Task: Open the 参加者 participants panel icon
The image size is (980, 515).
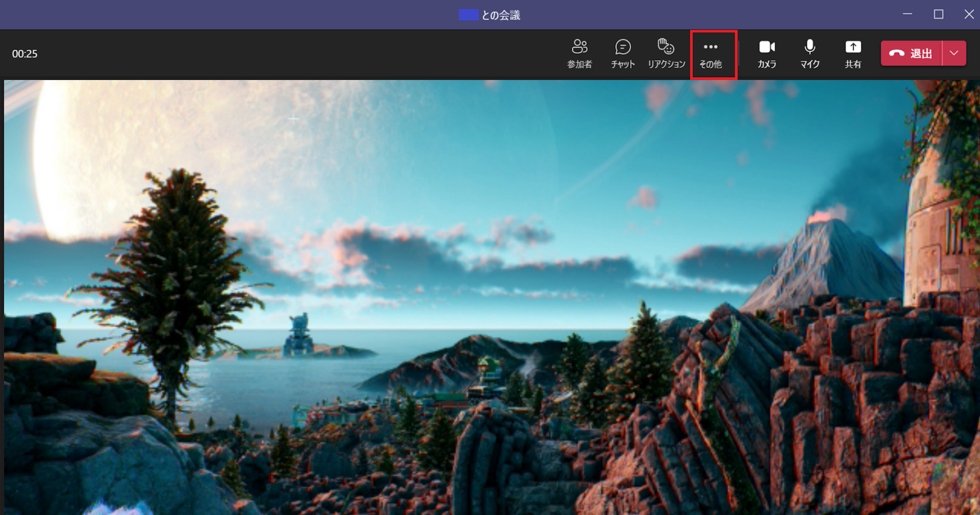Action: point(579,47)
